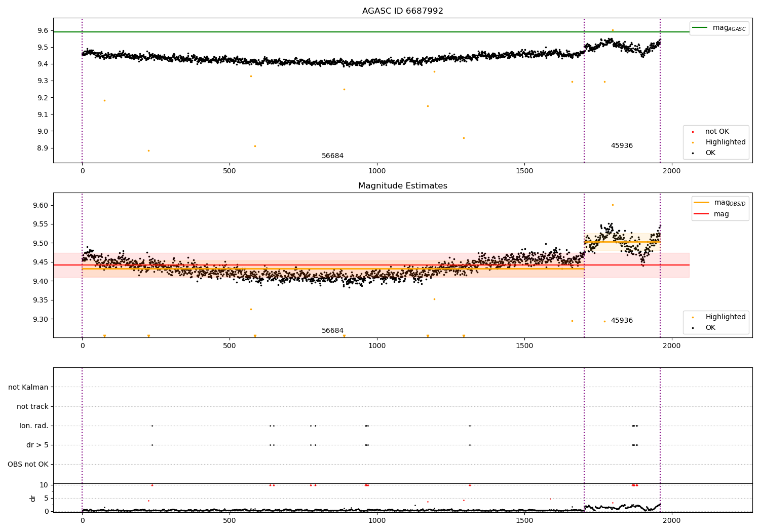The height and width of the screenshot is (532, 760).
Task: Click the '56684' annotation in the top plot
Action: pos(332,156)
